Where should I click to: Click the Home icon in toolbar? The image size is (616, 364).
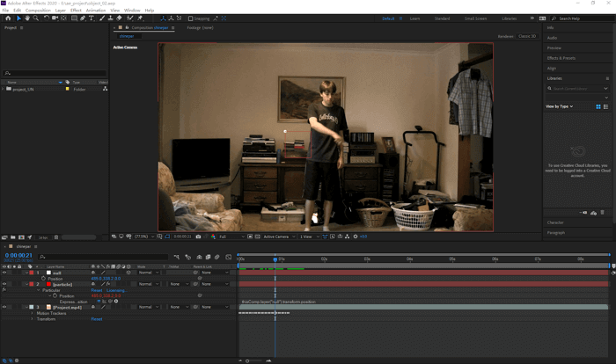click(6, 18)
